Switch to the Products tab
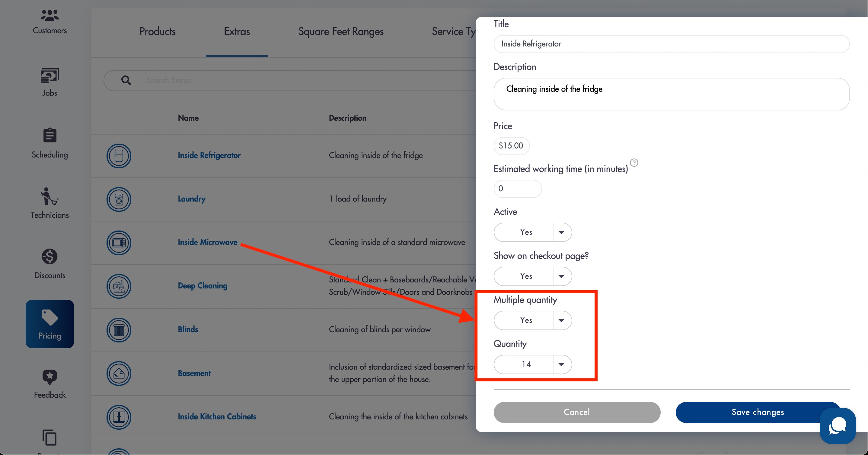Image resolution: width=868 pixels, height=455 pixels. click(157, 32)
